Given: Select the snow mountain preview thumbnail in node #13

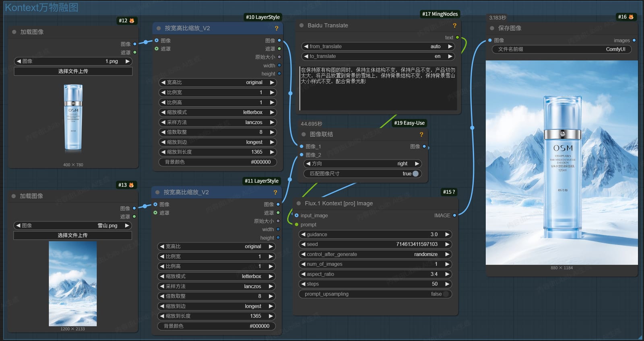Looking at the screenshot, I should coord(73,283).
